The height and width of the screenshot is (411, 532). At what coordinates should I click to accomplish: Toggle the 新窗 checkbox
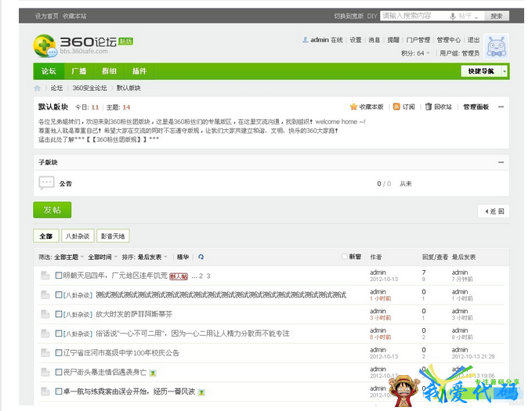tap(345, 256)
